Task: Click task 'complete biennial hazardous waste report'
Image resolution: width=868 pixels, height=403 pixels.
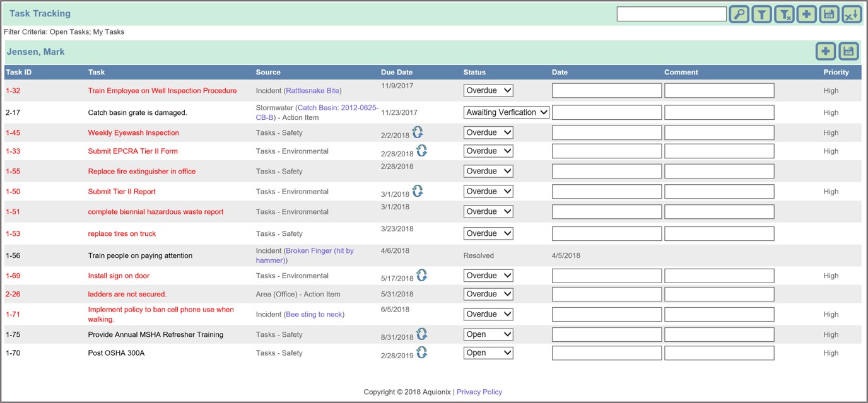Action: click(156, 212)
